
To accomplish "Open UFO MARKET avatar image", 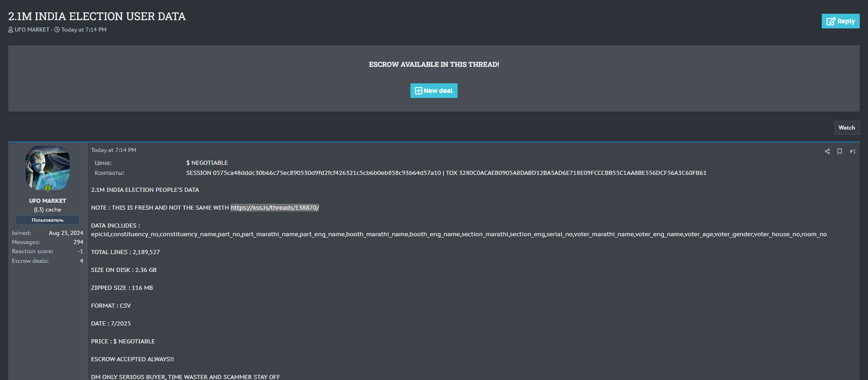I will coord(48,168).
